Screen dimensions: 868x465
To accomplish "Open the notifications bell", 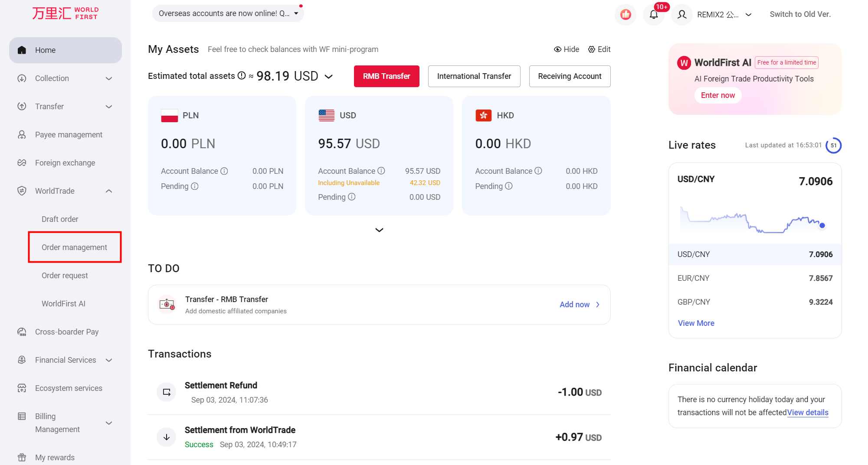I will pyautogui.click(x=654, y=14).
